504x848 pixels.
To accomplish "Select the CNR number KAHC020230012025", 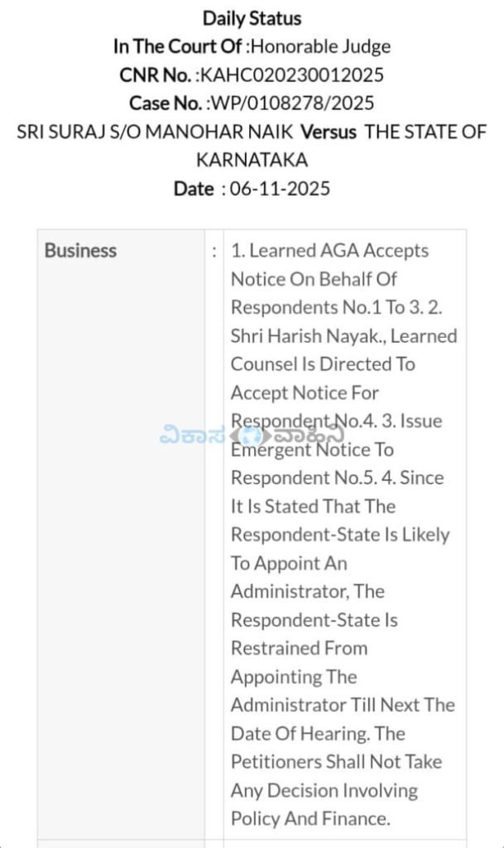I will (x=291, y=75).
